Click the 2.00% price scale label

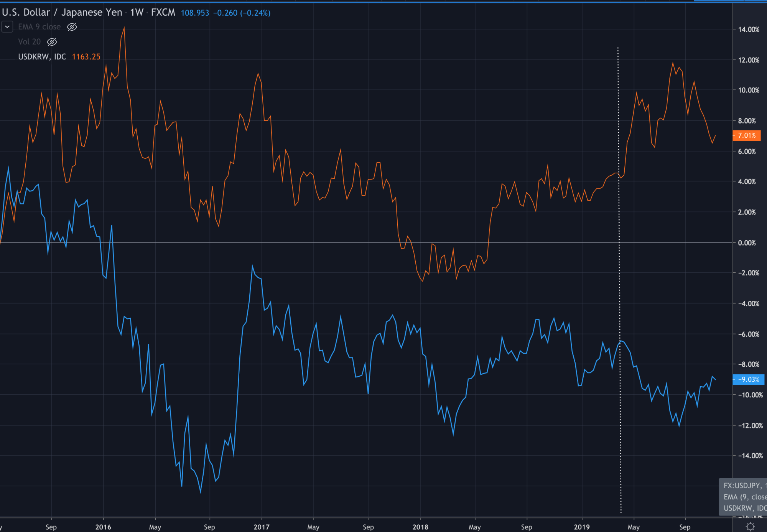(x=747, y=212)
